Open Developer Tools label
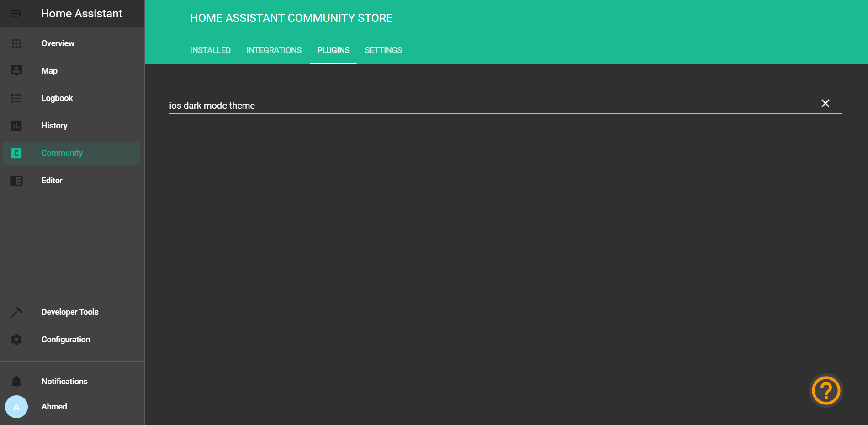868x425 pixels. click(70, 312)
